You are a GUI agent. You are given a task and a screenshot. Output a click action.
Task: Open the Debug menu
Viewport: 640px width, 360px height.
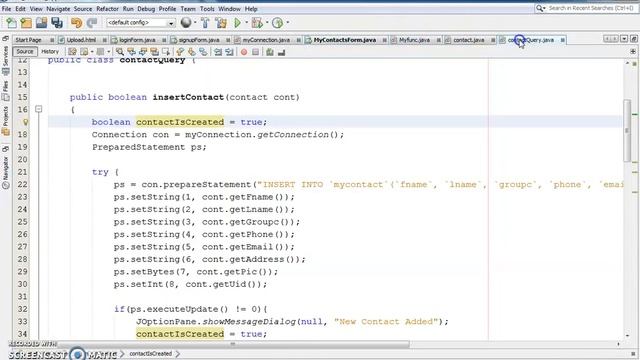146,9
